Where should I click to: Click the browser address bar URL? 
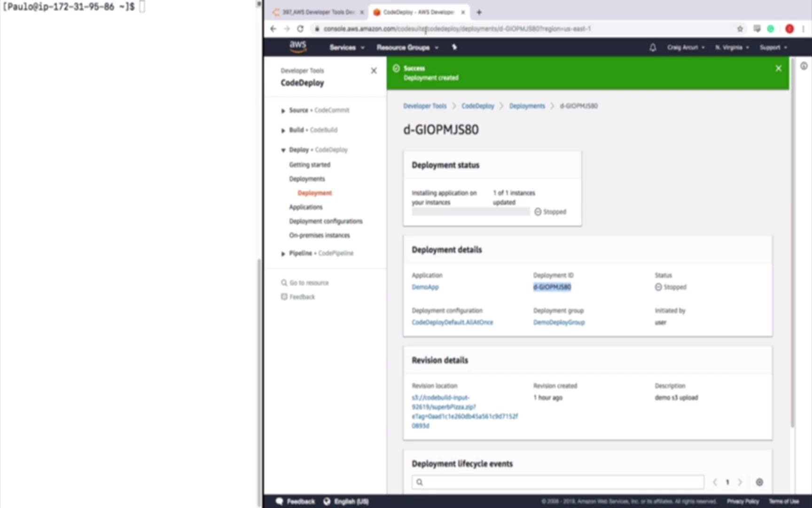pyautogui.click(x=457, y=29)
